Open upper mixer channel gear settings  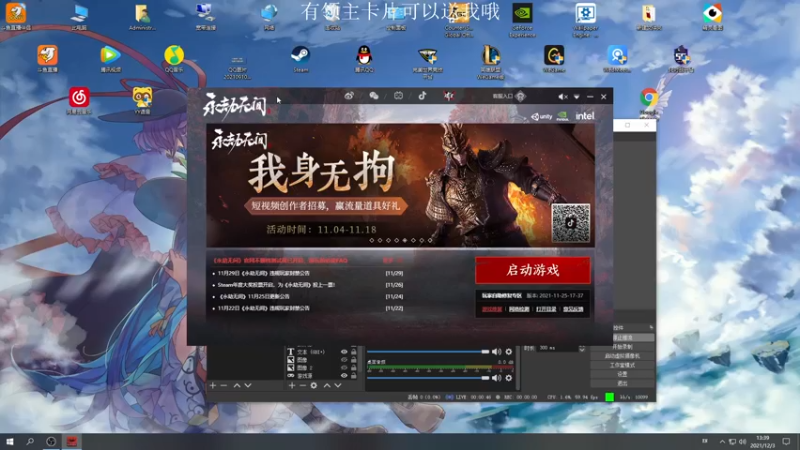[x=509, y=352]
